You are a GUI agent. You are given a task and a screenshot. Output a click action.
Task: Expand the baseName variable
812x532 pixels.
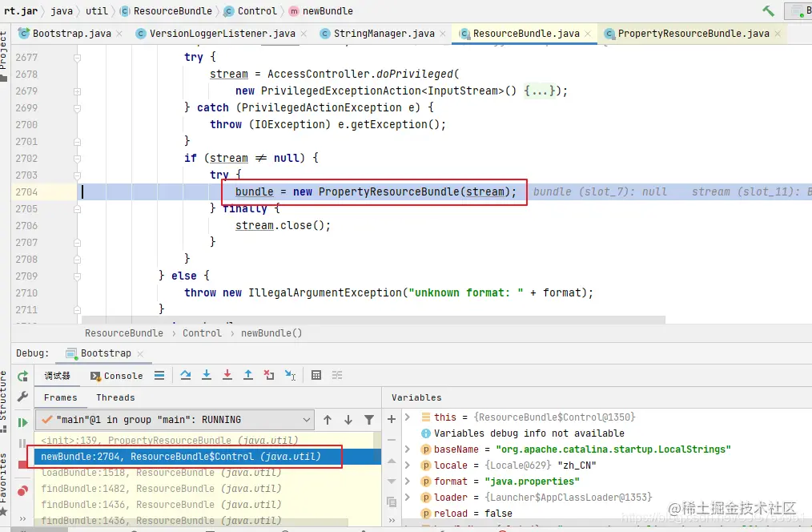408,449
